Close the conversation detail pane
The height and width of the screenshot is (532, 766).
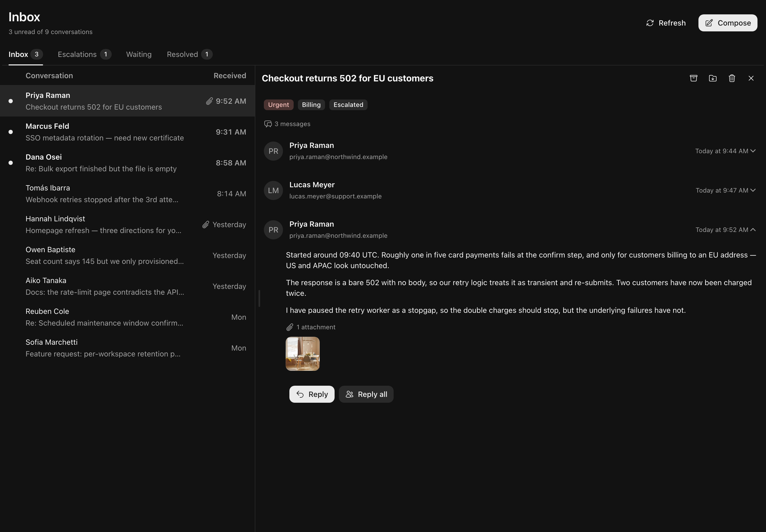[x=751, y=78]
